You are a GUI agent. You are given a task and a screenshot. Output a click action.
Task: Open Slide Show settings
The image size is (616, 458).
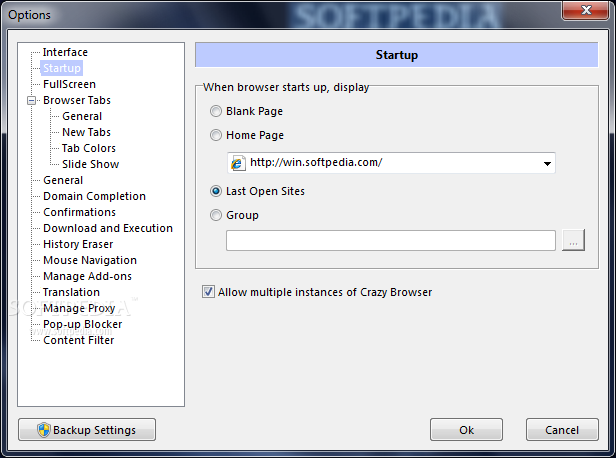click(x=90, y=164)
